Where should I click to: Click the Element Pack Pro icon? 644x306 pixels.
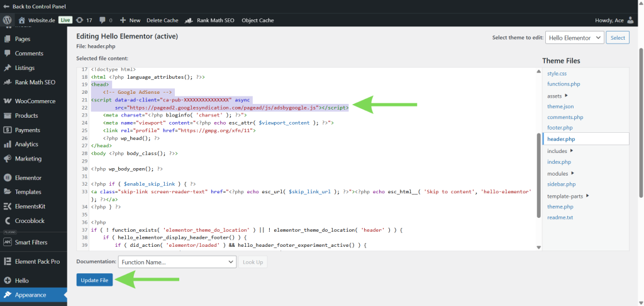7,261
